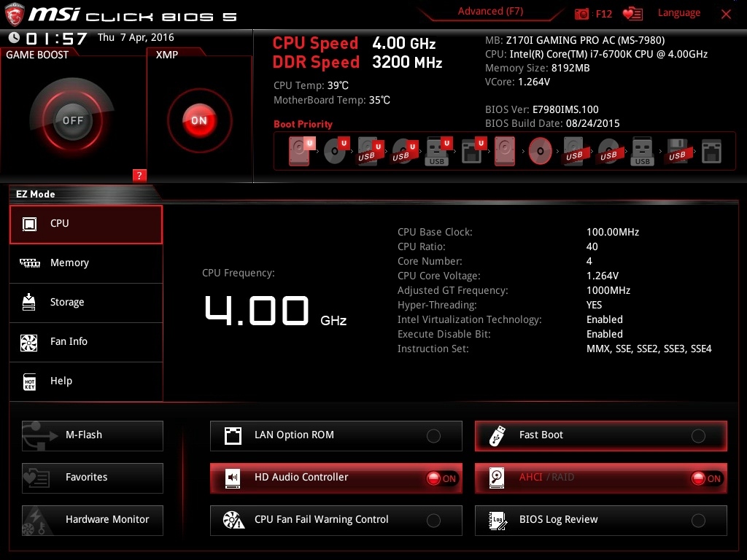Select the highlighted optical disc boot device
Image resolution: width=747 pixels, height=560 pixels.
click(541, 152)
